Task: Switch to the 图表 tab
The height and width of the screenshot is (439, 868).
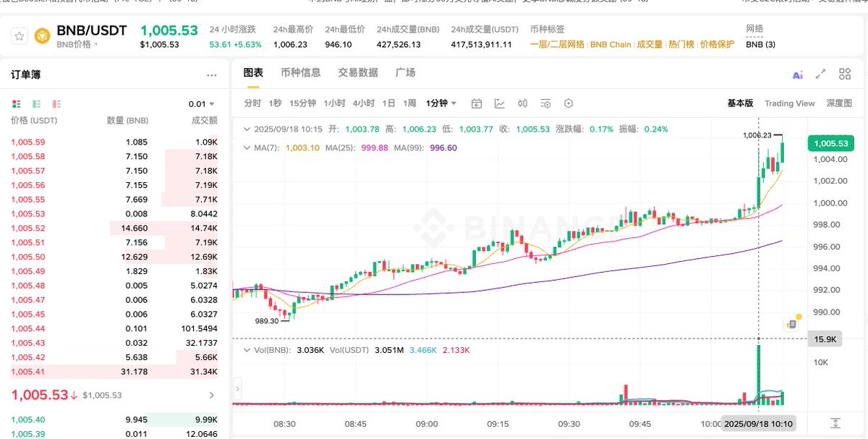Action: (x=253, y=73)
